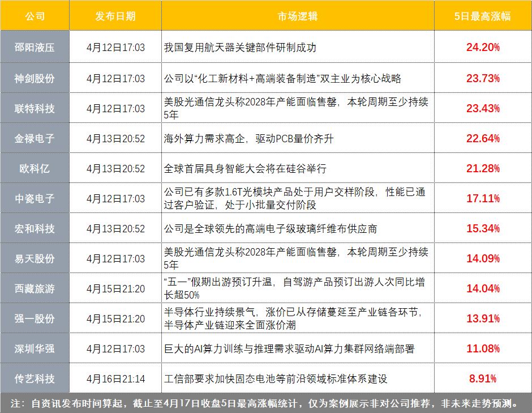
Task: Select 强一股份's 4月15日21:20 date cell
Action: pyautogui.click(x=115, y=318)
